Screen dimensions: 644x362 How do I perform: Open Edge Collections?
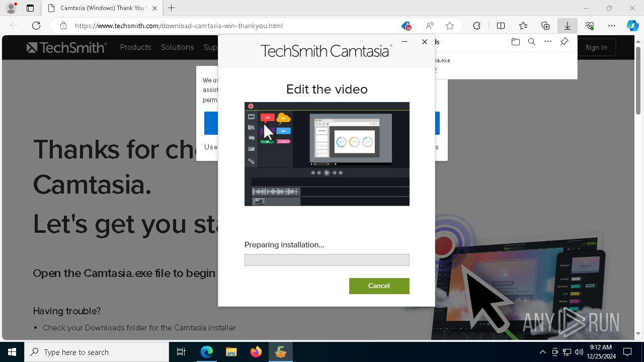[x=545, y=26]
